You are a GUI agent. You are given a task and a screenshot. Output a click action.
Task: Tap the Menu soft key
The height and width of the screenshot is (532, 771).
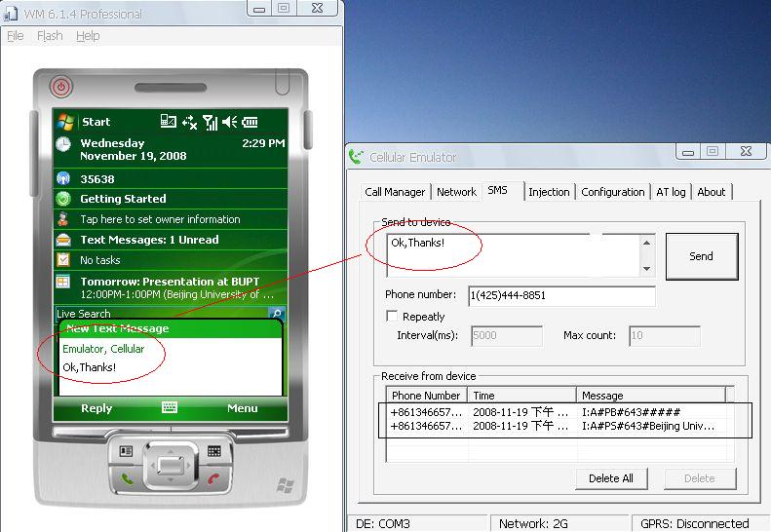point(242,408)
